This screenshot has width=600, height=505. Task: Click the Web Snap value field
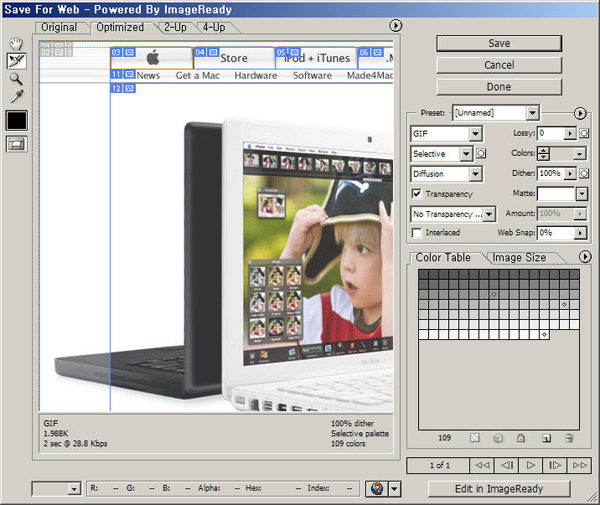click(556, 233)
